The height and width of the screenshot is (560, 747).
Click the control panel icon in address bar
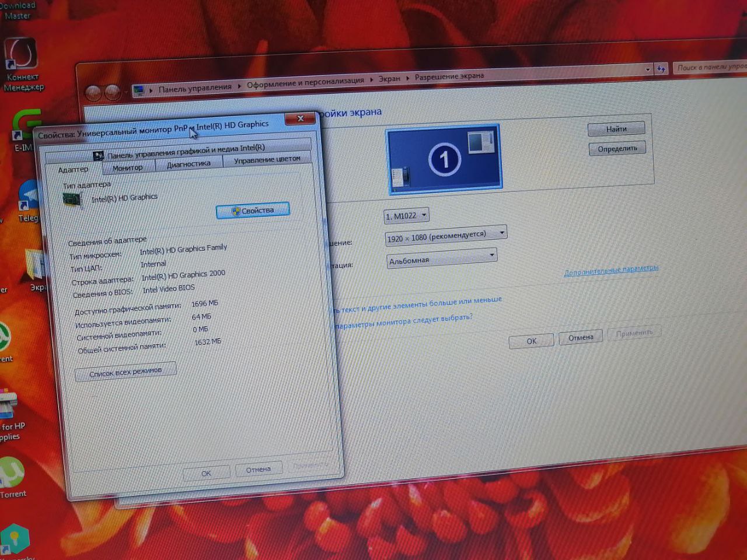tap(138, 90)
